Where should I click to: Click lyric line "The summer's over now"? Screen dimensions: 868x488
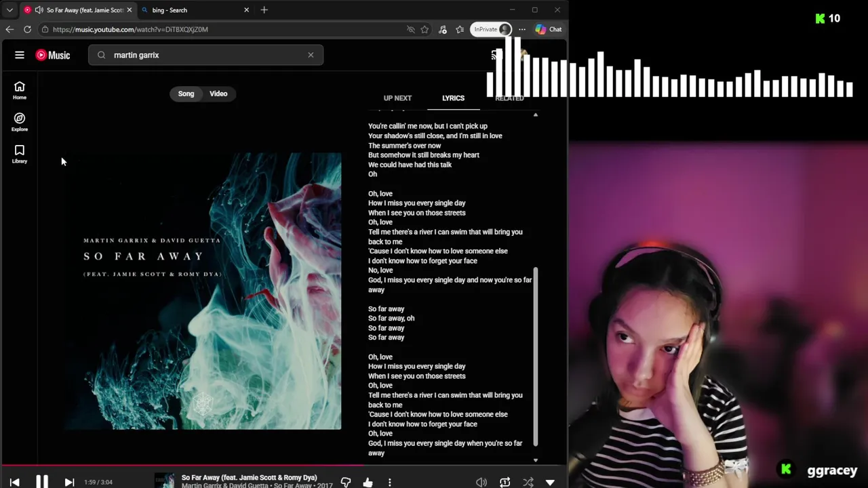click(404, 145)
